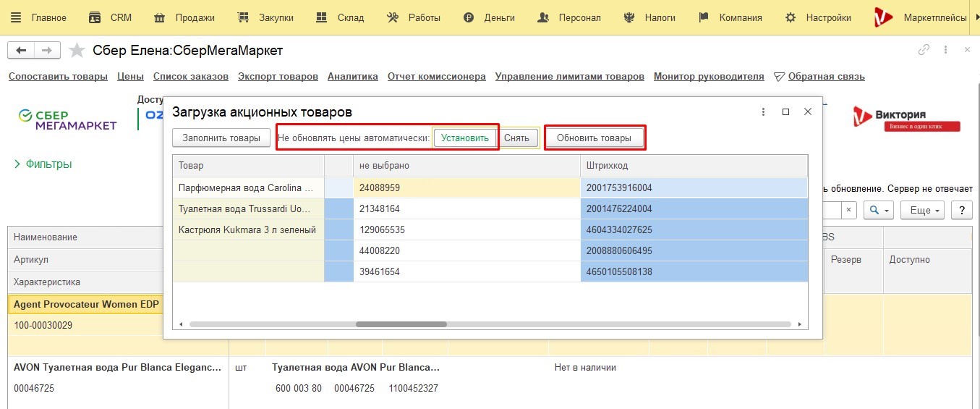Open the Еще dropdown menu
The height and width of the screenshot is (409, 980).
(924, 210)
